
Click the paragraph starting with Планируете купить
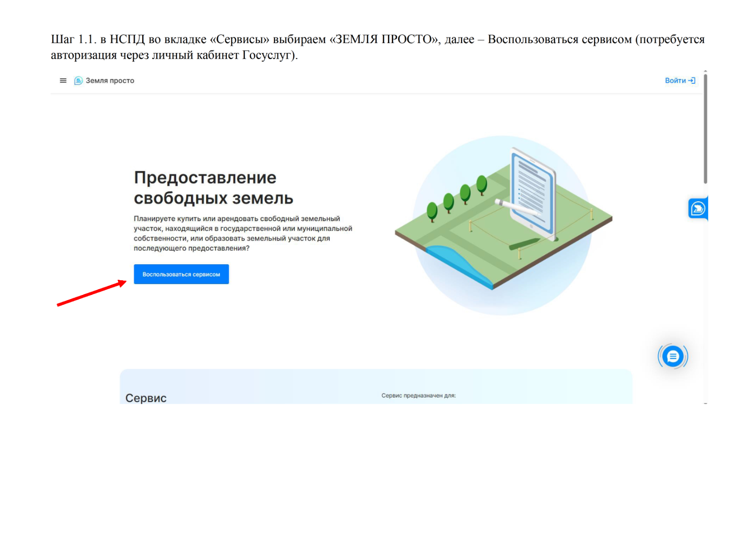click(242, 233)
